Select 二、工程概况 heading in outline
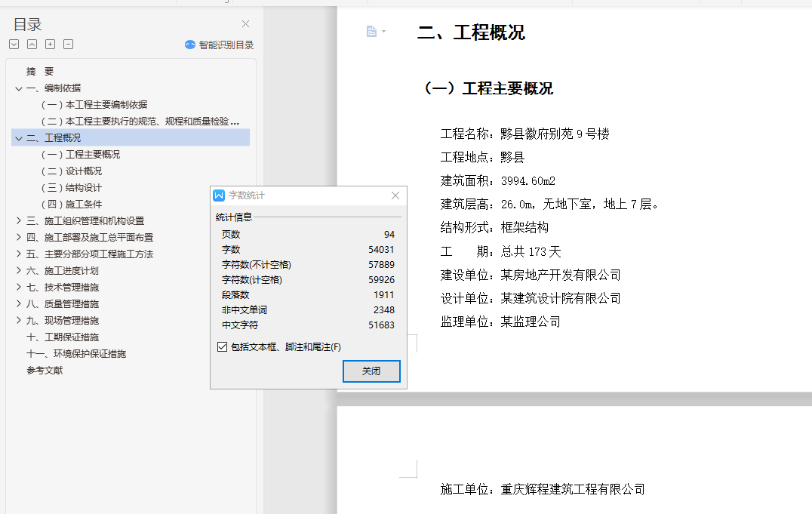812x514 pixels. (x=54, y=138)
